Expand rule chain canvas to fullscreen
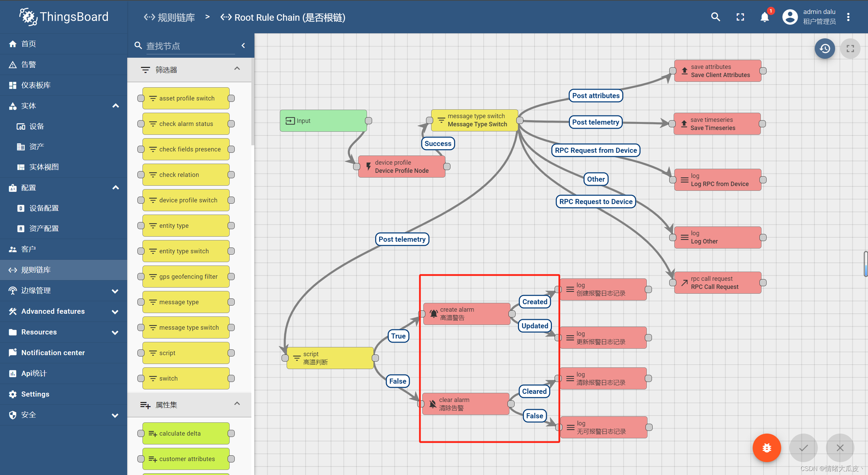868x475 pixels. (850, 49)
